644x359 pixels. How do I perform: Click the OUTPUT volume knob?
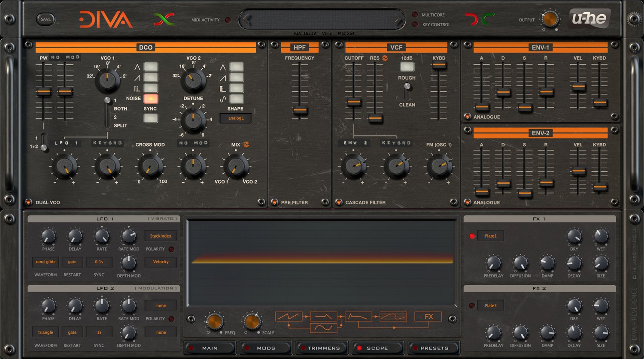[550, 19]
